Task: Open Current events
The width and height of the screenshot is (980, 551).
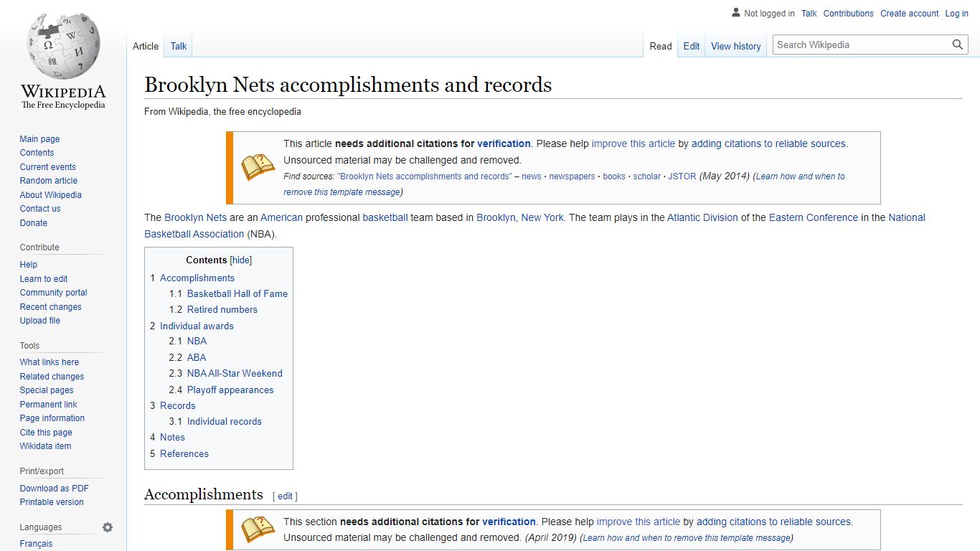Action: click(47, 167)
